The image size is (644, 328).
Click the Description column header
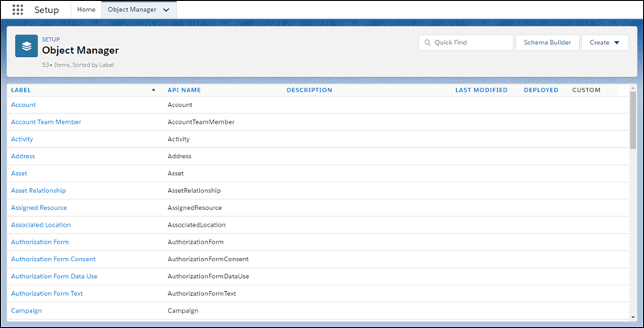pos(309,90)
